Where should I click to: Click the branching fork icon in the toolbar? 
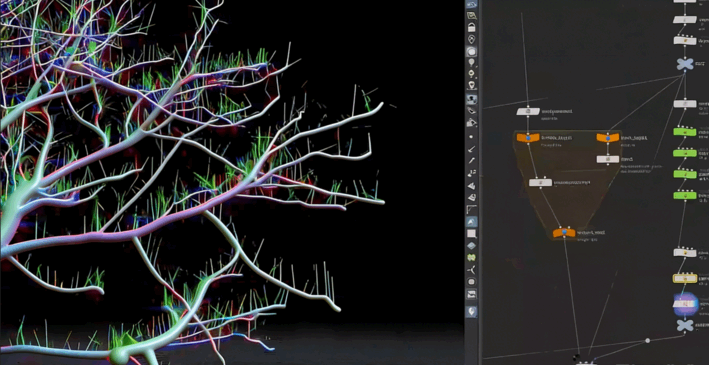472,270
